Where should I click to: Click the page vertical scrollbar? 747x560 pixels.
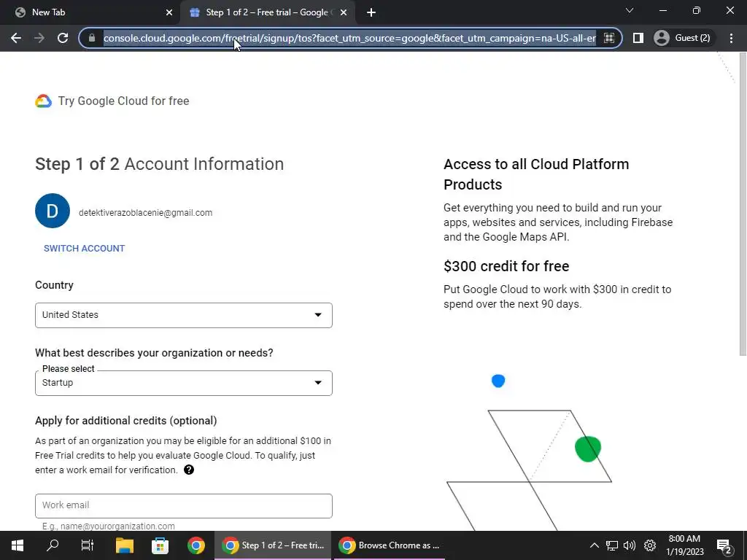tap(742, 205)
